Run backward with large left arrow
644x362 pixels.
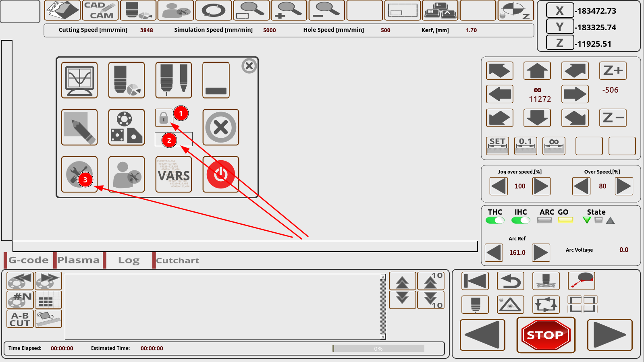click(482, 335)
